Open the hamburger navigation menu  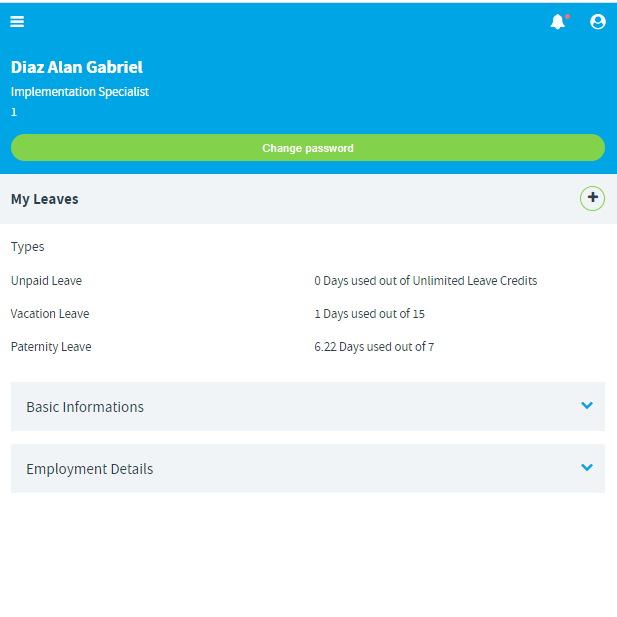[17, 22]
